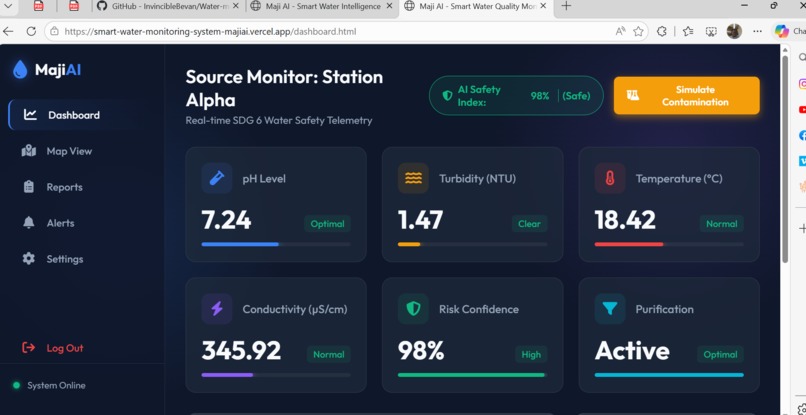The height and width of the screenshot is (415, 806).
Task: Click the AI Safety Index 98% badge
Action: pos(516,96)
